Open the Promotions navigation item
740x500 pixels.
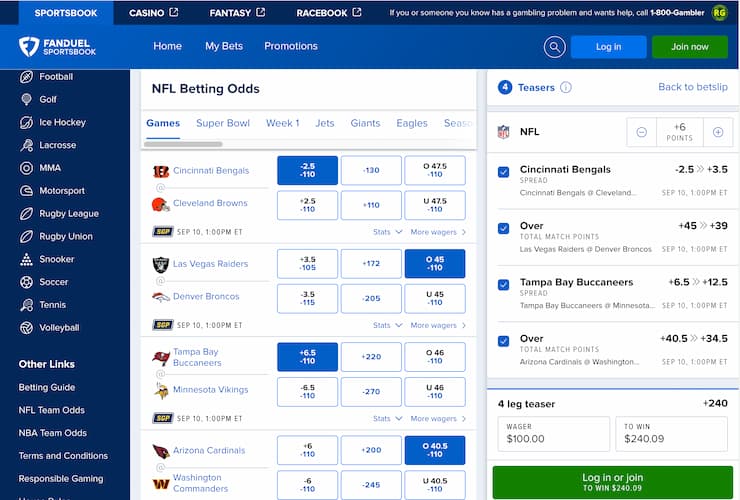coord(291,46)
